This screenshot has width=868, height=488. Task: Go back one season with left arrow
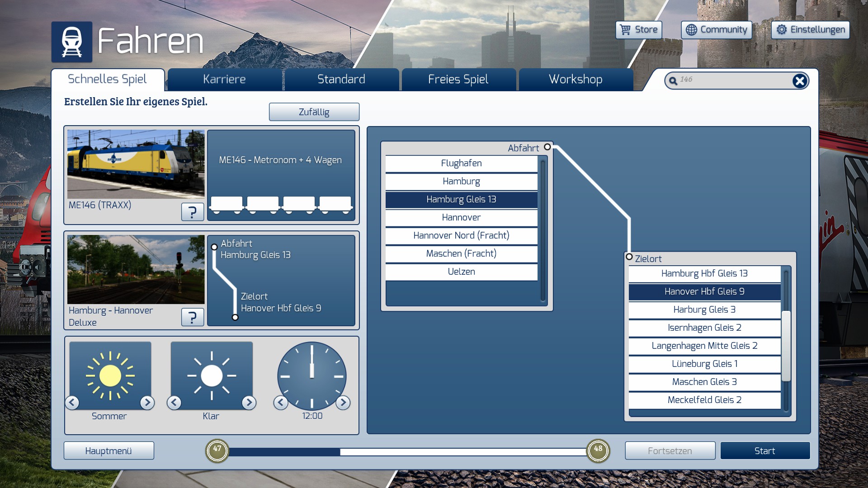72,403
